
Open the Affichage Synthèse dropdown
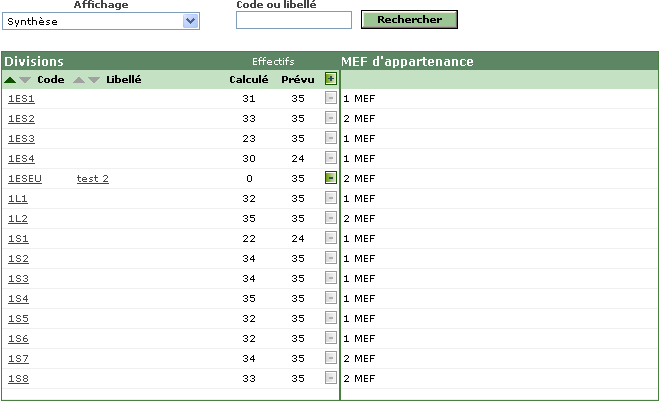coord(101,21)
